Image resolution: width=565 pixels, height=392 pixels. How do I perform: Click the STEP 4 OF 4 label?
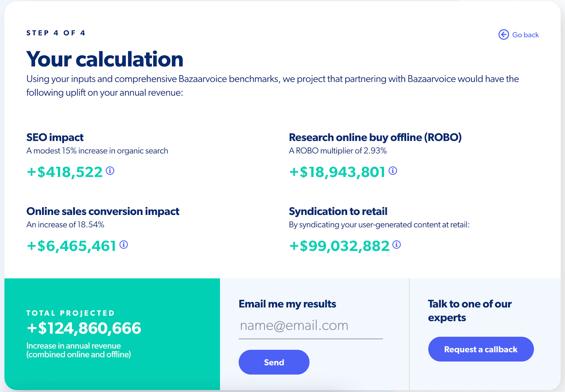56,33
